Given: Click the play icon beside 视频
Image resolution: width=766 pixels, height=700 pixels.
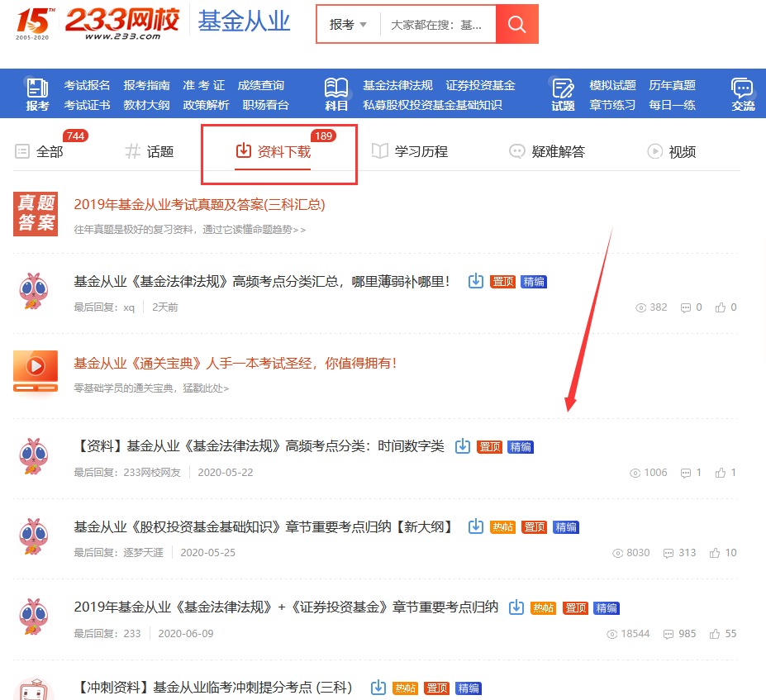Looking at the screenshot, I should [x=654, y=151].
